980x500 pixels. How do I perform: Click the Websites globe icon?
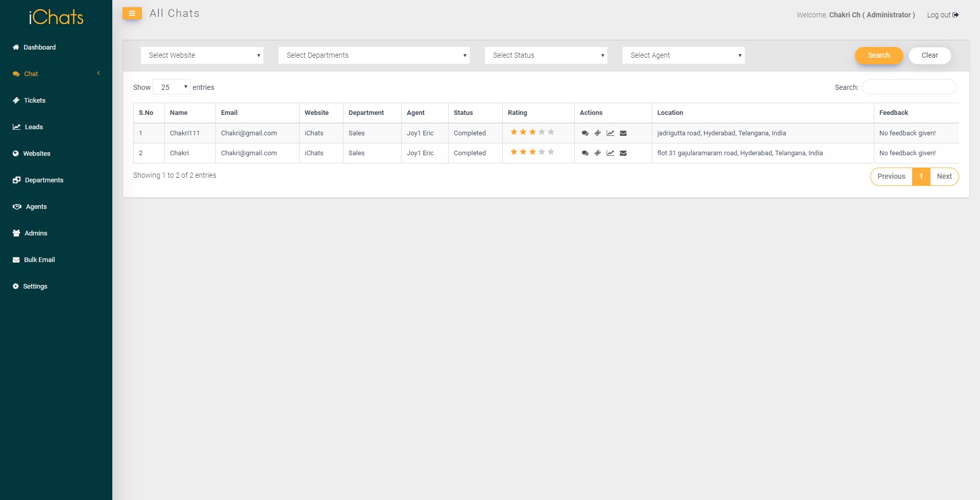(16, 153)
